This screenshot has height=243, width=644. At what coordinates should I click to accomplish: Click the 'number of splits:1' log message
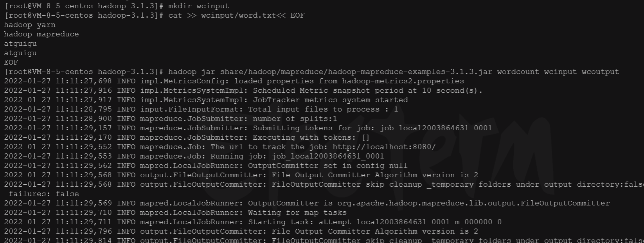click(295, 119)
